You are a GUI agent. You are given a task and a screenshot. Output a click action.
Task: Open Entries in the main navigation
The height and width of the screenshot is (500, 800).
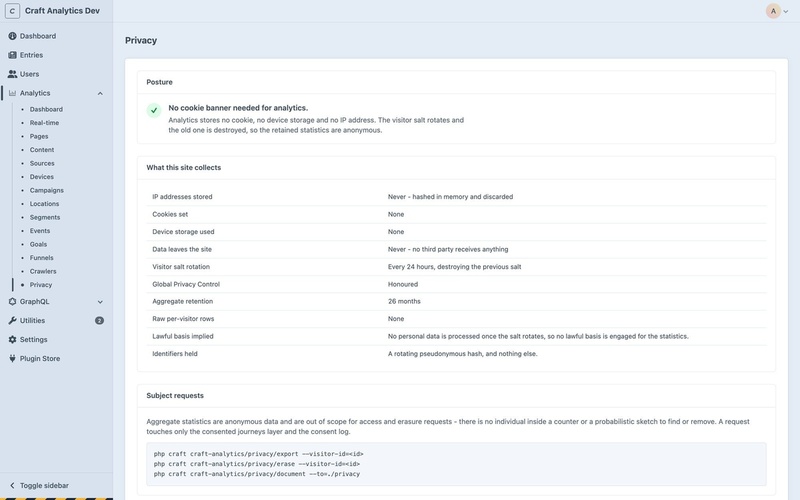click(x=31, y=55)
